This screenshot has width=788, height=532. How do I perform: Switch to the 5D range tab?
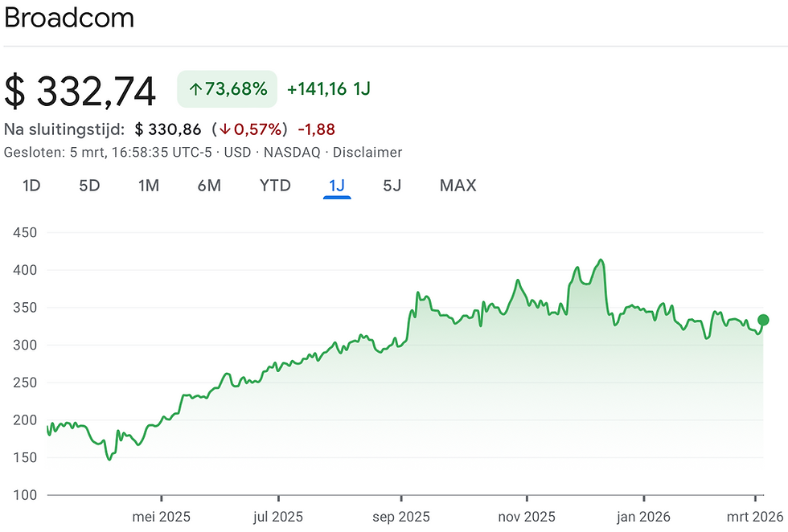click(89, 186)
